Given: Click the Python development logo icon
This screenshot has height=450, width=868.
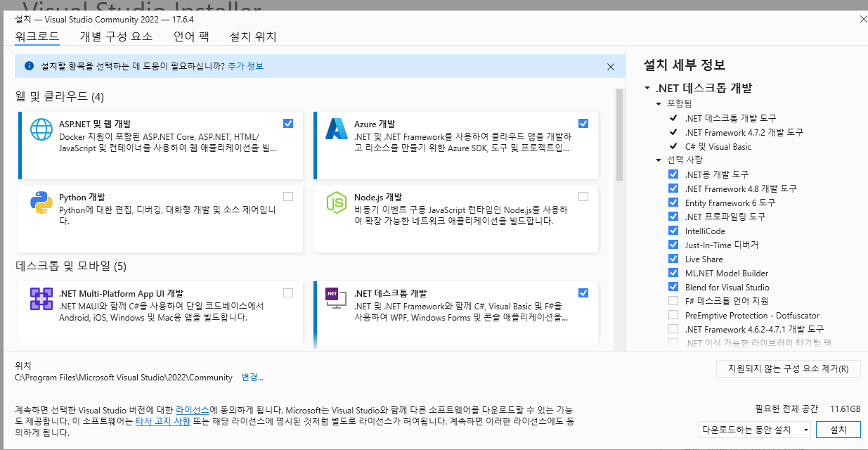Looking at the screenshot, I should (41, 202).
